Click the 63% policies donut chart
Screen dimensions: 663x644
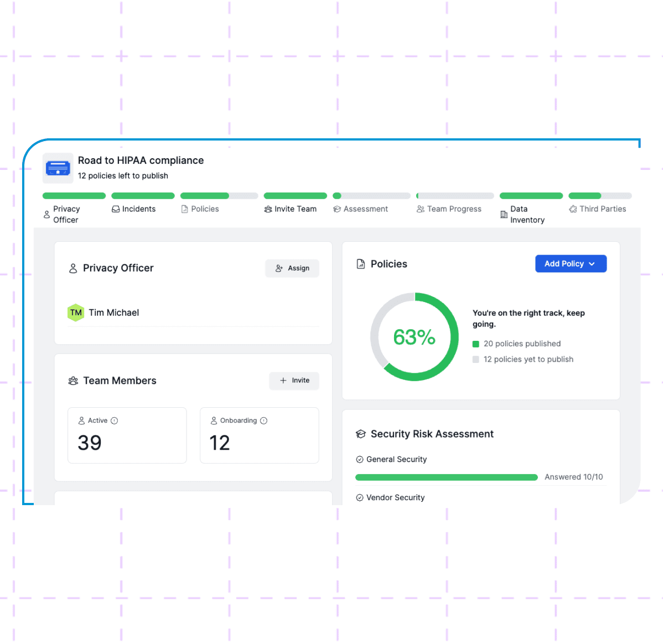(x=415, y=337)
